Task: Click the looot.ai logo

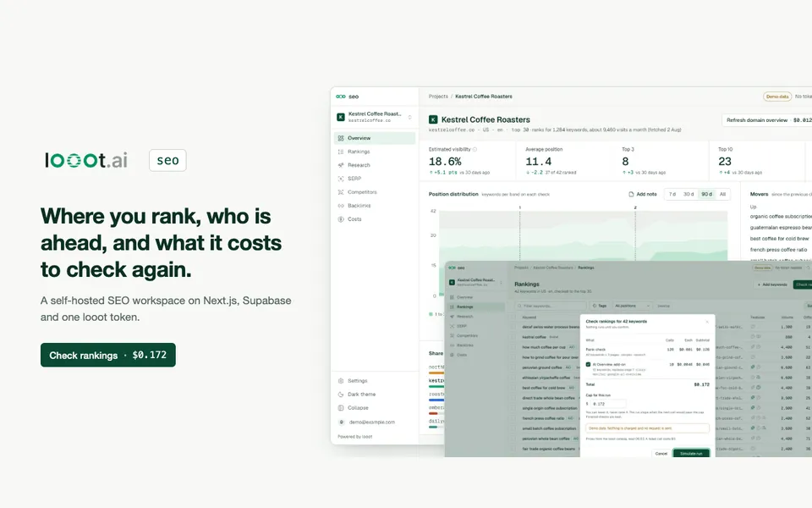Action: (86, 160)
